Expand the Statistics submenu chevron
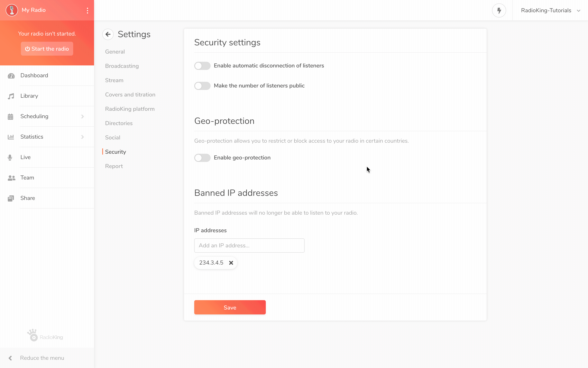This screenshot has height=368, width=588. coord(83,137)
